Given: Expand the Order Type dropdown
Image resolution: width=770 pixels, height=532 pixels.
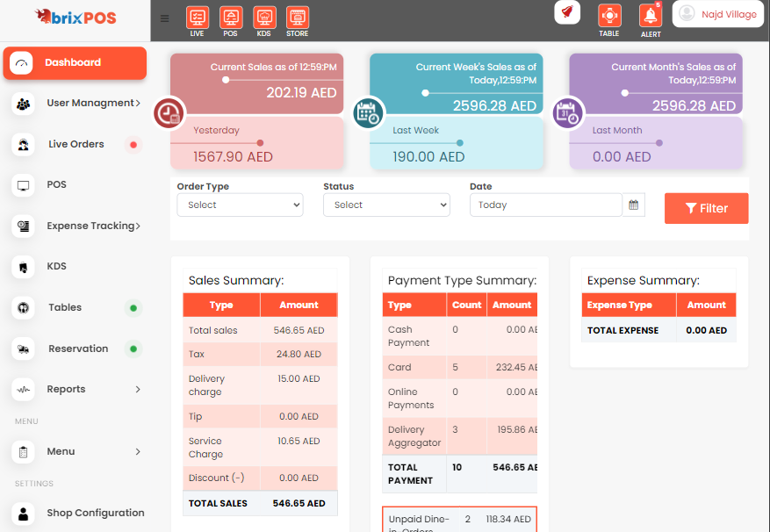Looking at the screenshot, I should (240, 205).
